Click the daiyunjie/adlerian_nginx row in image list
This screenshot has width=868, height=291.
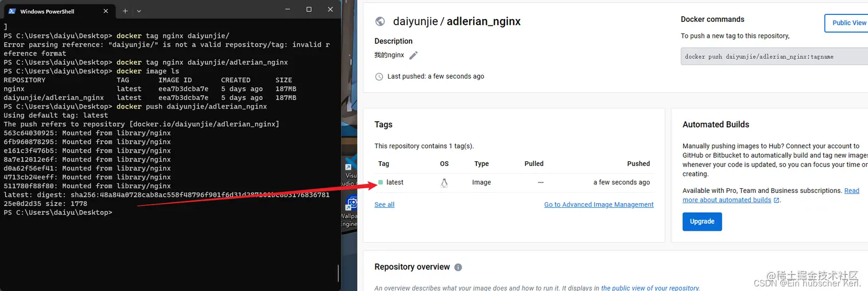pos(150,98)
